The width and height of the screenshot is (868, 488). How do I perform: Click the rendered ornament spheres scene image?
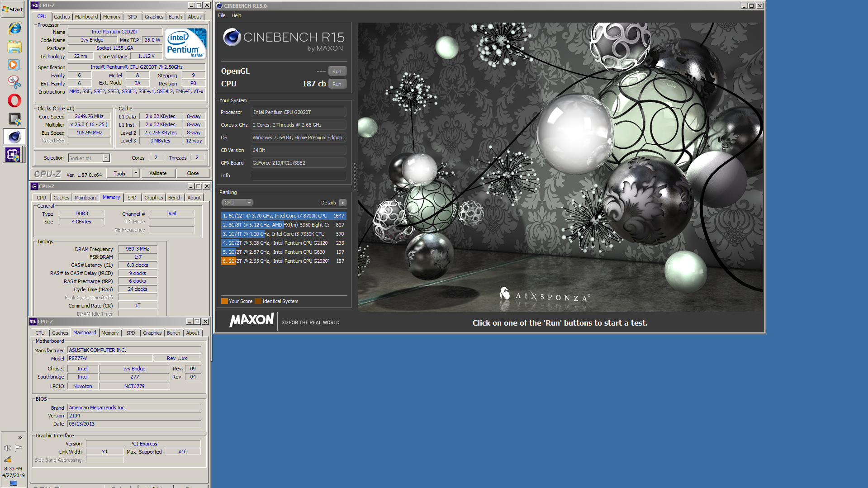coord(560,167)
